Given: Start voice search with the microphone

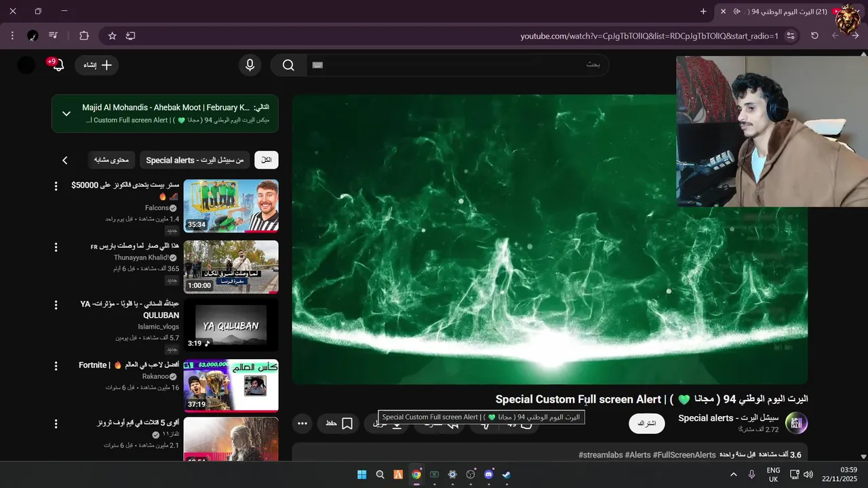Looking at the screenshot, I should pyautogui.click(x=250, y=65).
